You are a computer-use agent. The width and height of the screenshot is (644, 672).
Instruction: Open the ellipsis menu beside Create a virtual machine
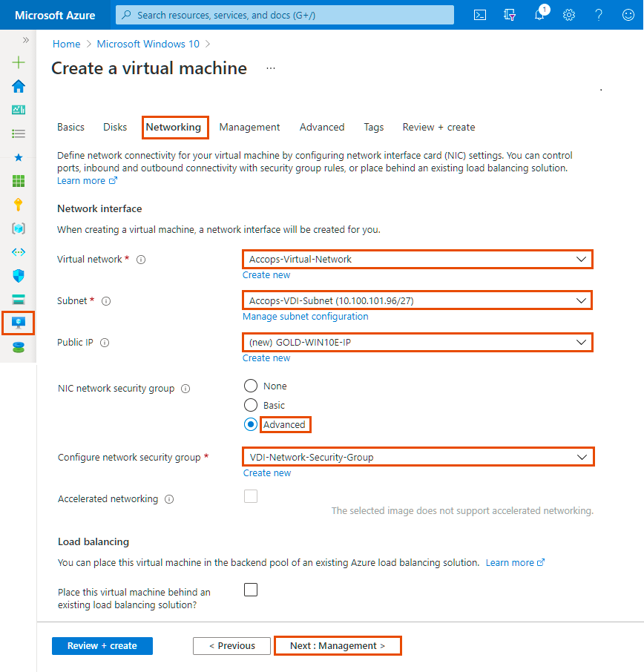[x=271, y=68]
